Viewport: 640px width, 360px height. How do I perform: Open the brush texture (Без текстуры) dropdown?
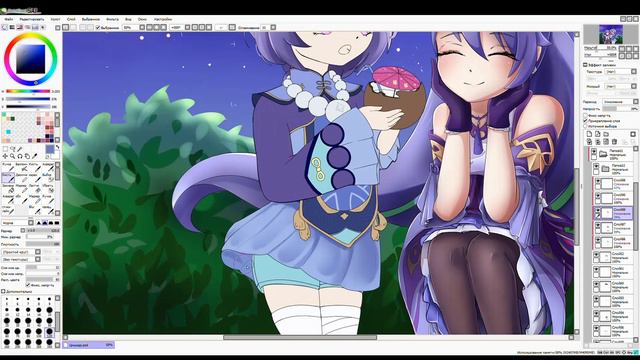point(21,259)
